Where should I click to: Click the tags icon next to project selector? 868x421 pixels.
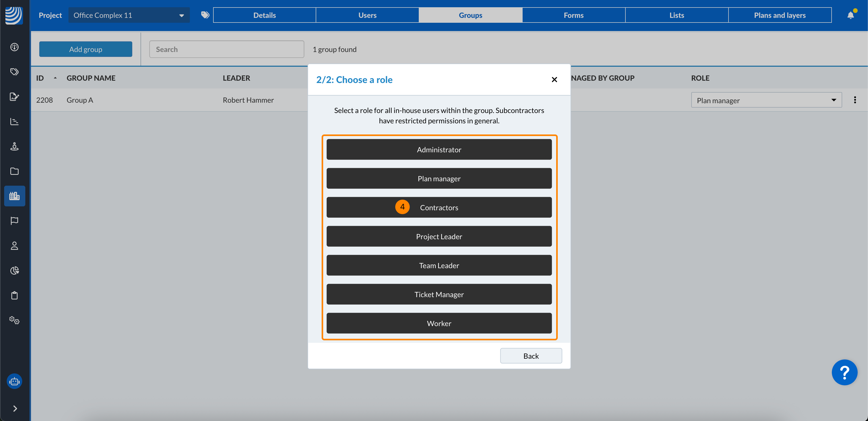coord(205,15)
